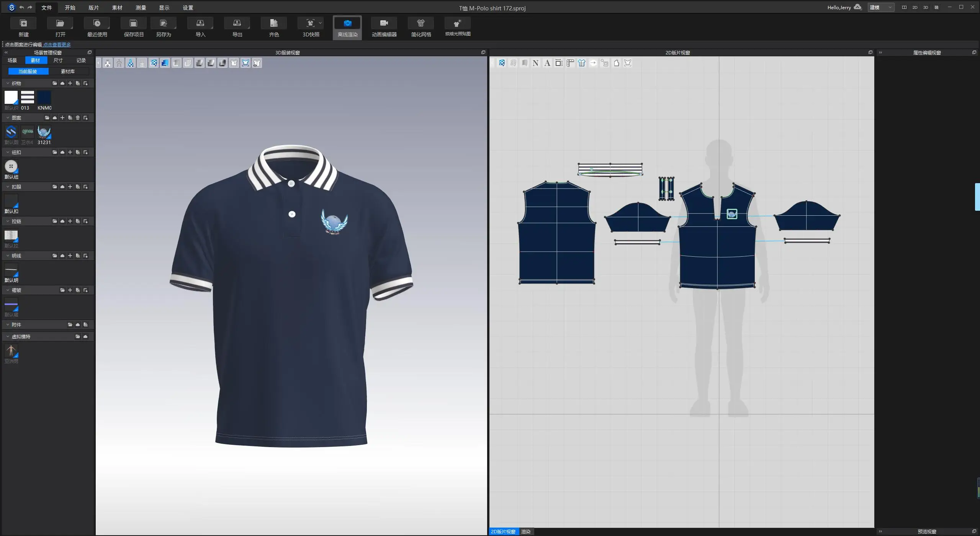Click trash delete icon in 图案 section

(x=78, y=118)
